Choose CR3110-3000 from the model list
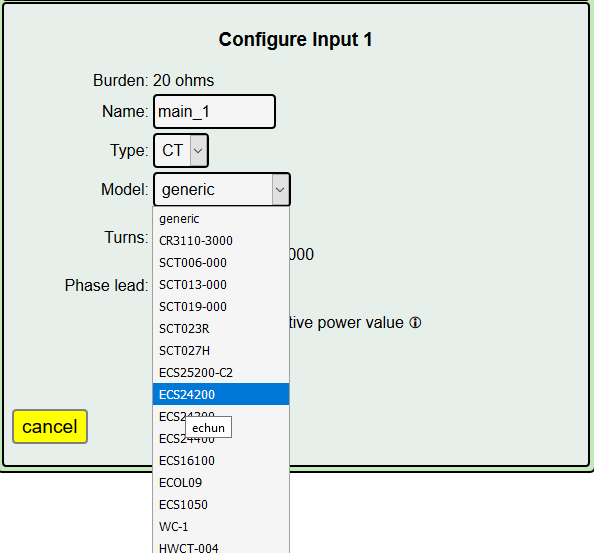Image resolution: width=594 pixels, height=553 pixels. coord(221,241)
